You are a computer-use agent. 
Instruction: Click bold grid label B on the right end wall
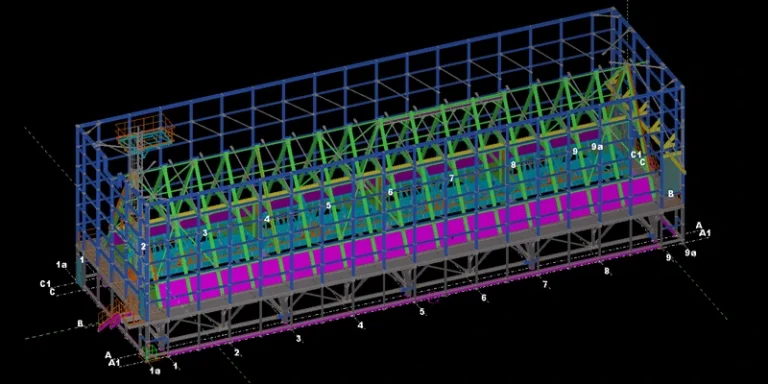click(x=671, y=193)
